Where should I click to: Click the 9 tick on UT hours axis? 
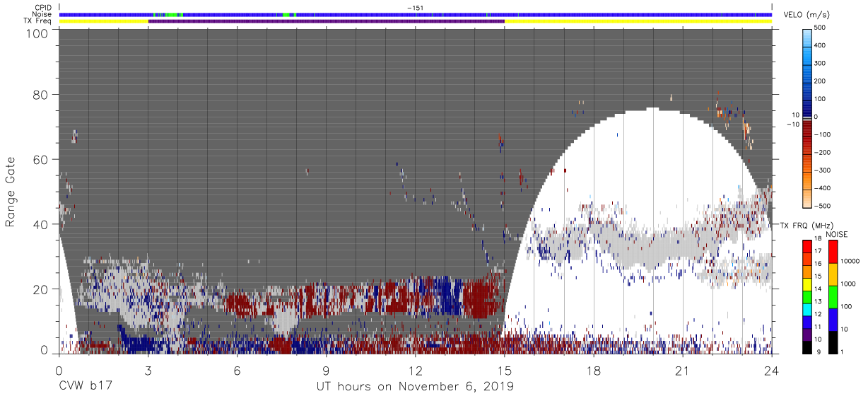(326, 371)
